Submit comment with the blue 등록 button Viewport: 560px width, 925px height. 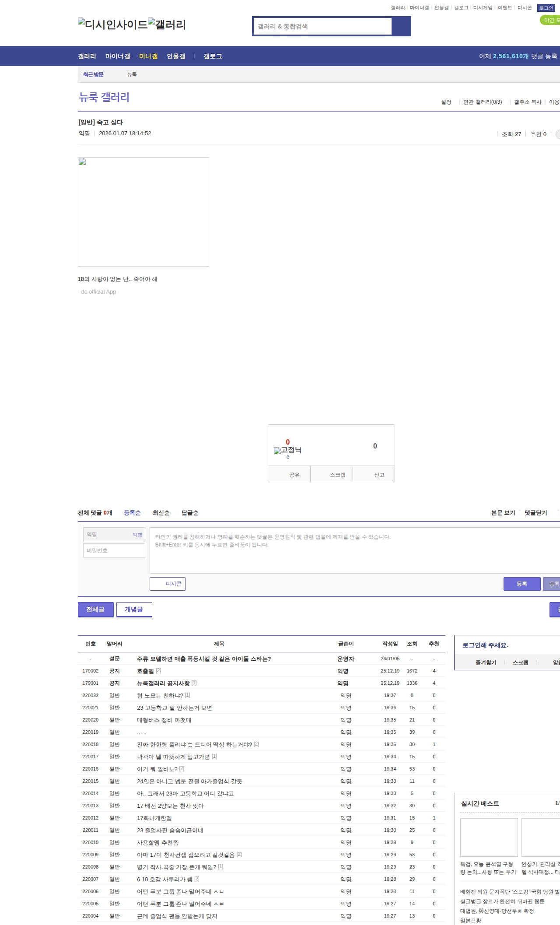522,584
